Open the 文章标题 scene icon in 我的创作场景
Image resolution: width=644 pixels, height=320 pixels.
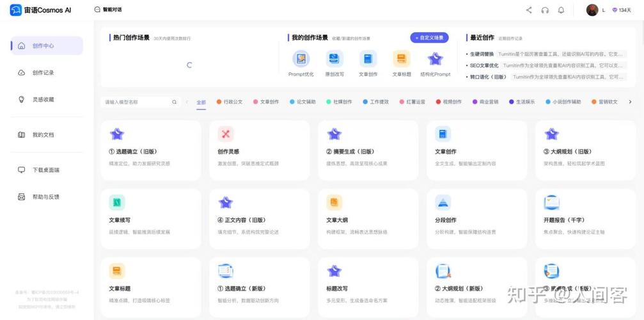coord(402,59)
